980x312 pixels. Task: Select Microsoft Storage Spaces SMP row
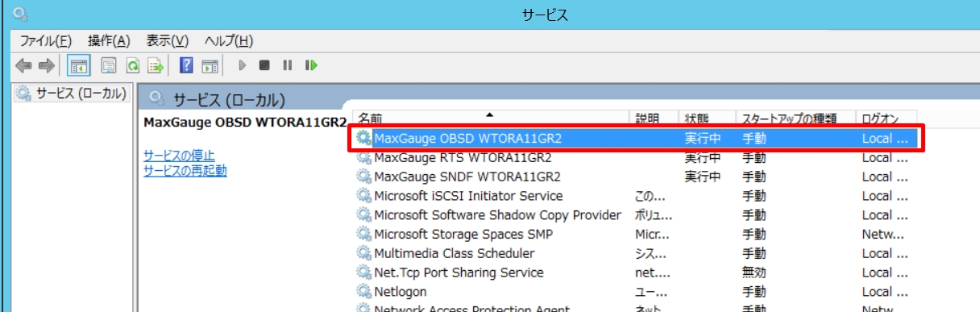point(636,235)
